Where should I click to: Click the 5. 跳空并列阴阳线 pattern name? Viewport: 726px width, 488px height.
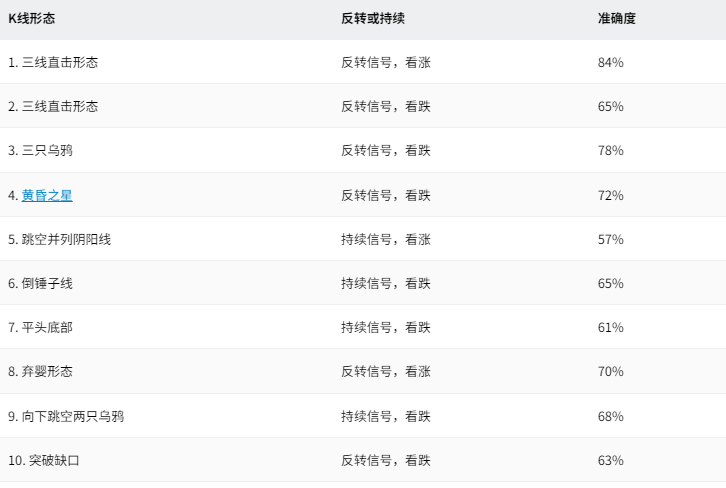click(x=59, y=239)
